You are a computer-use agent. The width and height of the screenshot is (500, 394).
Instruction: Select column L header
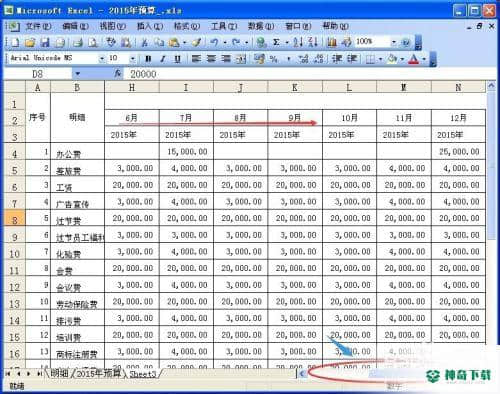click(x=349, y=87)
